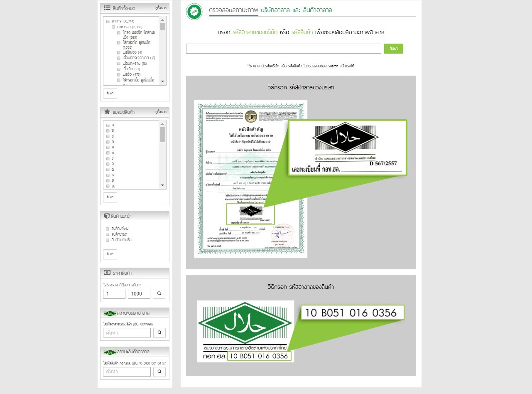
Task: Tick brand letter ง checkbox
Action: (x=108, y=158)
